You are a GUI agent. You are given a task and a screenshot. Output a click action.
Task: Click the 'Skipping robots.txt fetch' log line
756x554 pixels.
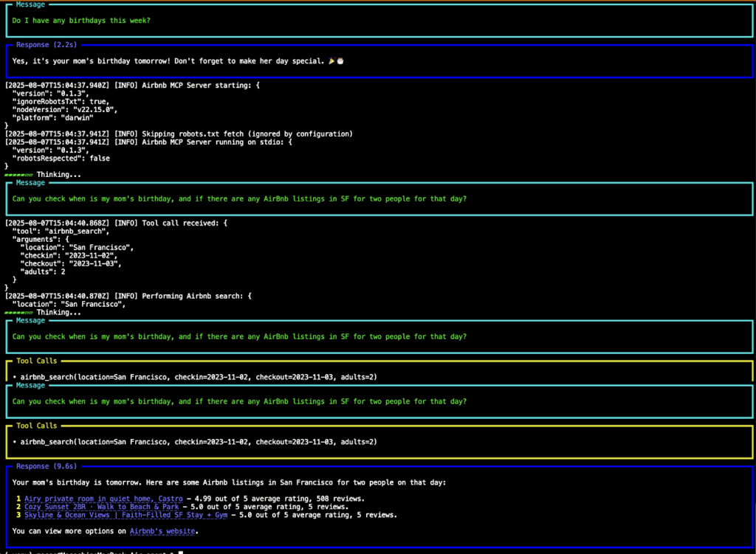tap(179, 134)
